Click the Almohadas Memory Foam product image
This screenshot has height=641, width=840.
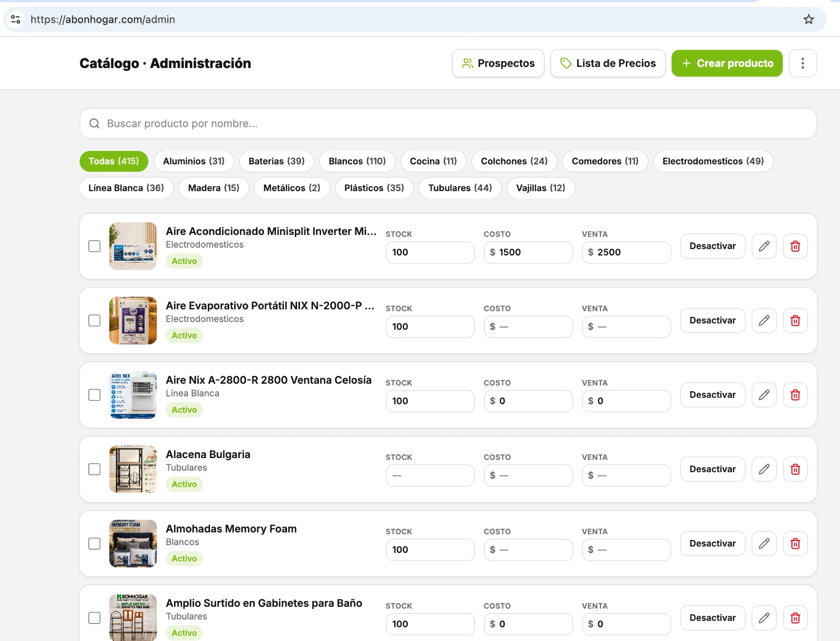[x=133, y=543]
